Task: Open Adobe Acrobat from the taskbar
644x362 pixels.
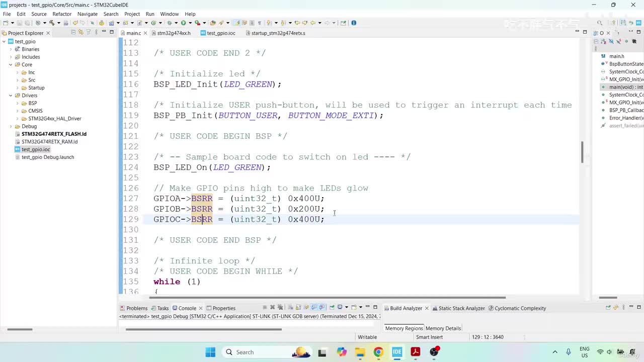Action: click(x=416, y=352)
